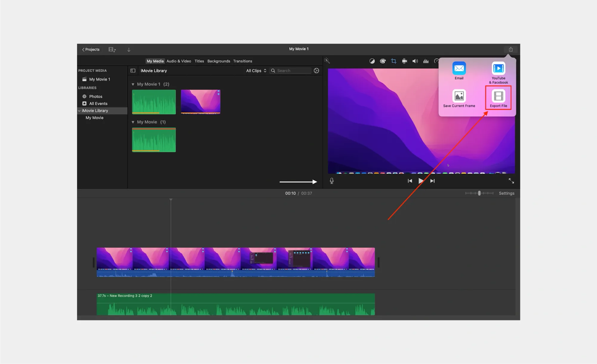This screenshot has width=597, height=364.
Task: Open timeline Settings
Action: tap(506, 193)
